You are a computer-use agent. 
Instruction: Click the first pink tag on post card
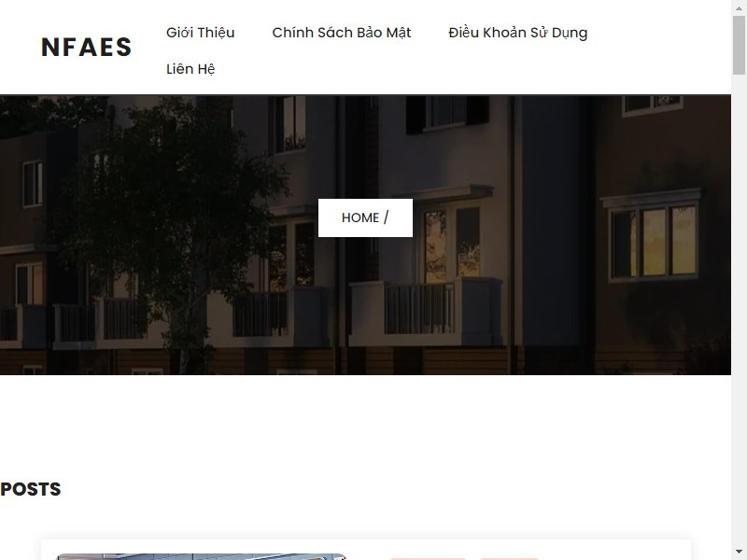428,558
